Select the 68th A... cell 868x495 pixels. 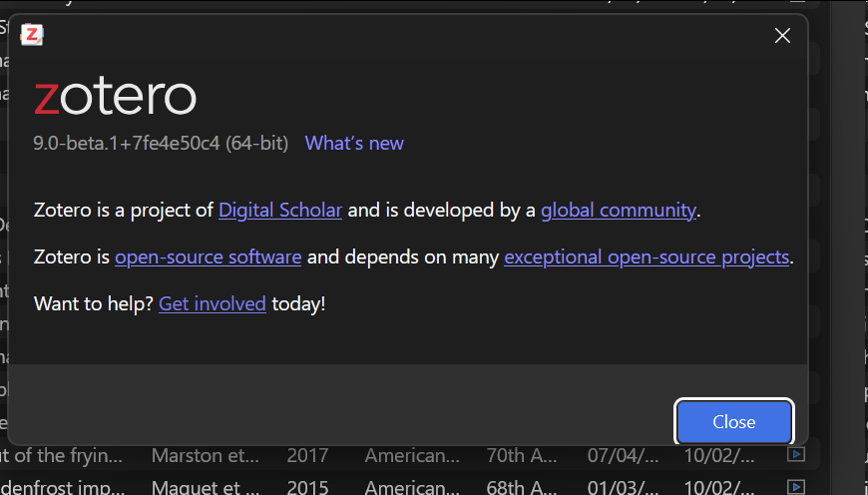point(522,487)
